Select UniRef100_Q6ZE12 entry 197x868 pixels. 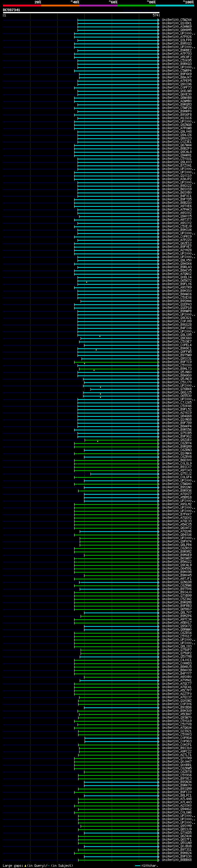pos(176,243)
